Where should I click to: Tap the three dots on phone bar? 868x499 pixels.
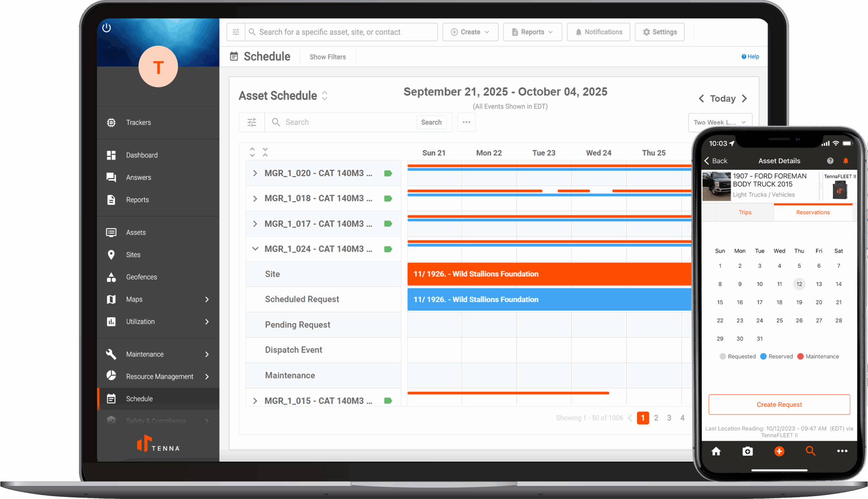pos(842,451)
